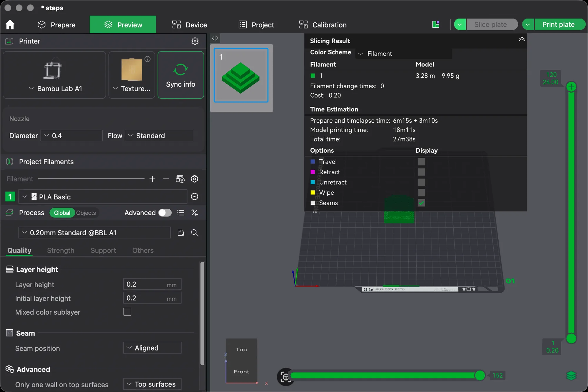This screenshot has height=392, width=588.
Task: Enable Retract display checkbox
Action: tap(421, 172)
